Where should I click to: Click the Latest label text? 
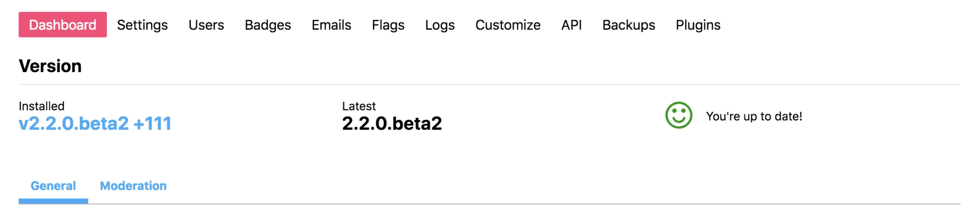pyautogui.click(x=359, y=106)
